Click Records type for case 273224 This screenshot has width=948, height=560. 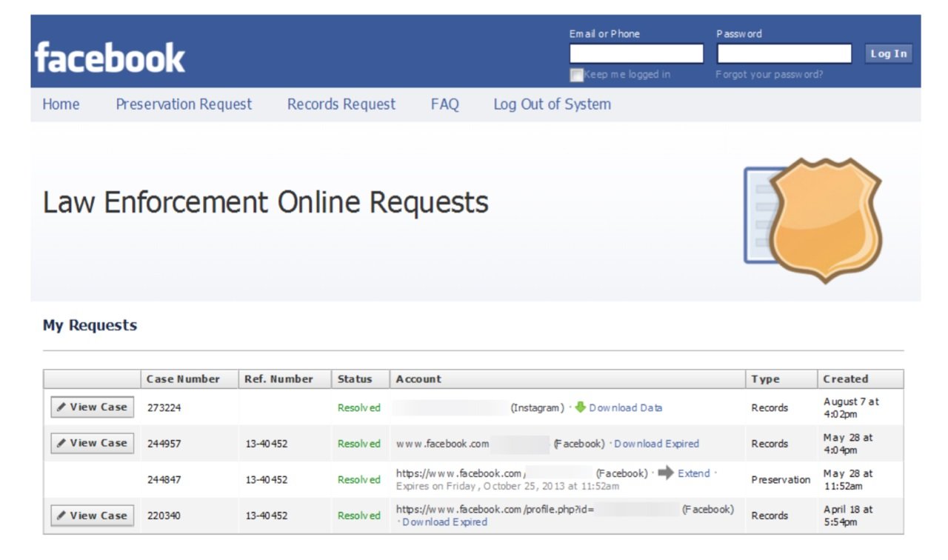[x=770, y=407]
